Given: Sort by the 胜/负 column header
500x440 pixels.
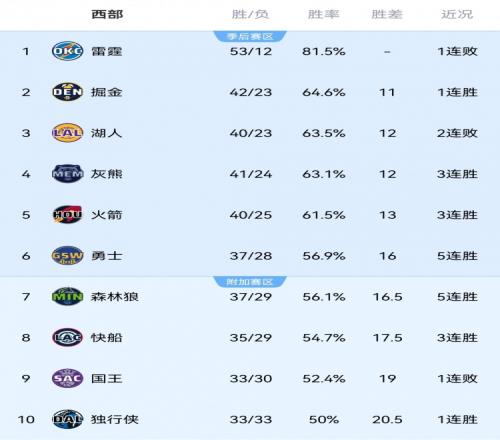Looking at the screenshot, I should click(250, 14).
